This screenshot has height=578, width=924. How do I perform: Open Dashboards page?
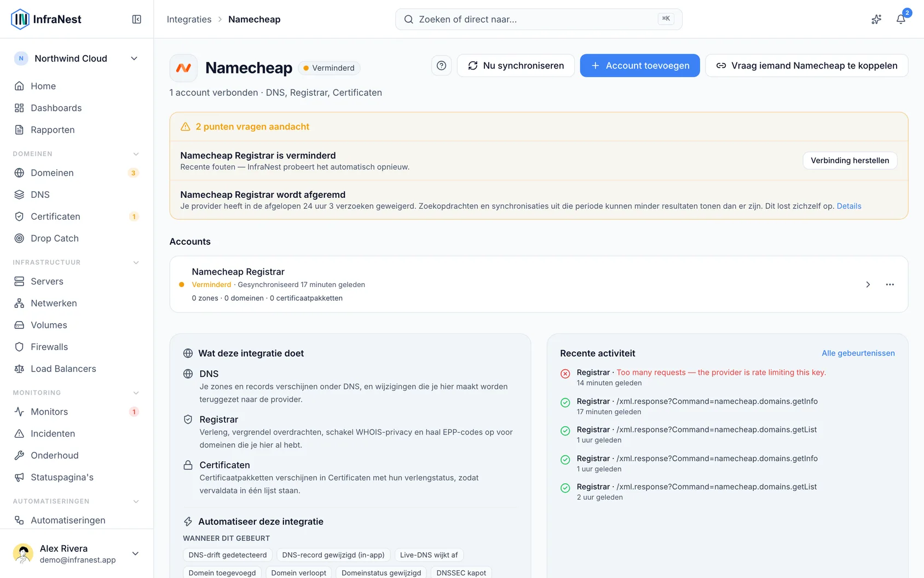[x=77, y=108]
